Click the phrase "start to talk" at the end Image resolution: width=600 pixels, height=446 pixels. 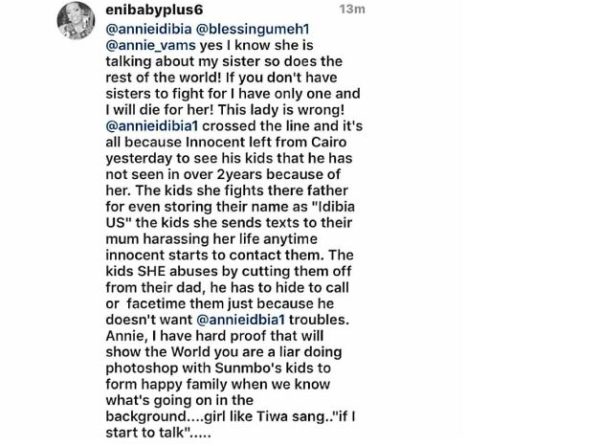click(145, 433)
